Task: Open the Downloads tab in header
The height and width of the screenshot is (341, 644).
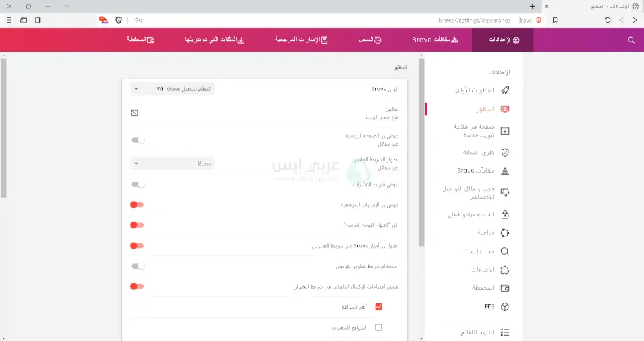Action: coord(215,40)
